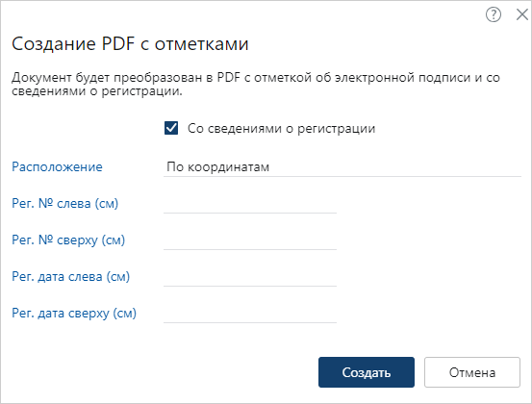Image resolution: width=532 pixels, height=404 pixels.
Task: Click the 'Рег. № слева (см)' label
Action: click(x=65, y=204)
